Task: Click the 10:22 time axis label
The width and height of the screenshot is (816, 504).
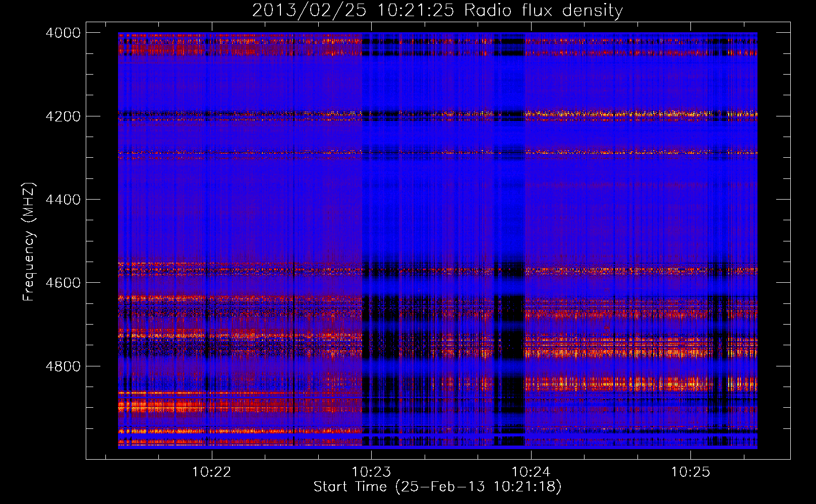Action: 212,472
